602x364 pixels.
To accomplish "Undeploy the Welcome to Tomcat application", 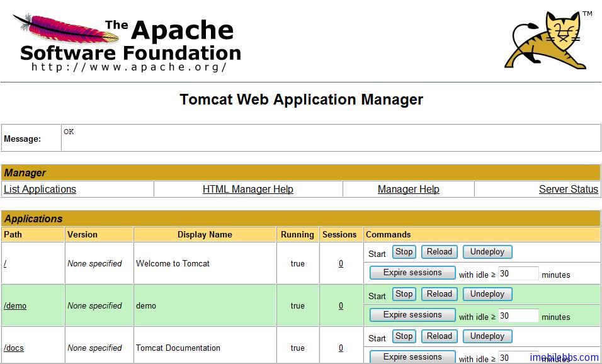I will [487, 252].
